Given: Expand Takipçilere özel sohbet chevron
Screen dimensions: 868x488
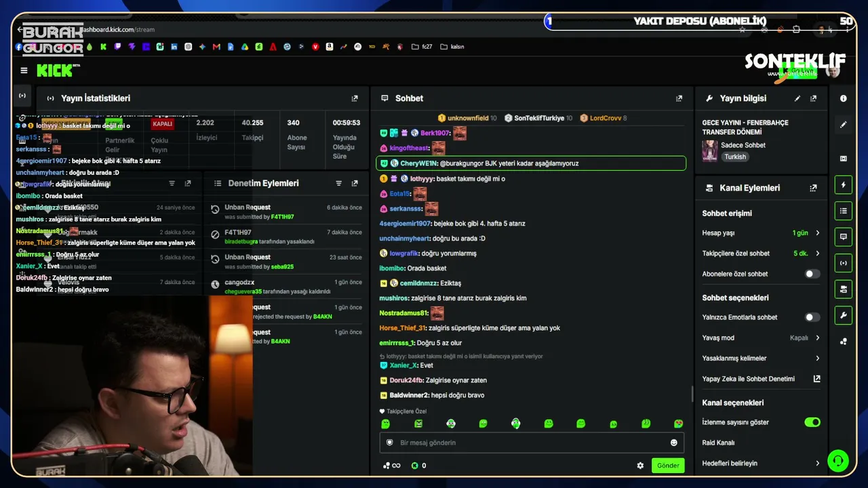Looking at the screenshot, I should pyautogui.click(x=817, y=253).
